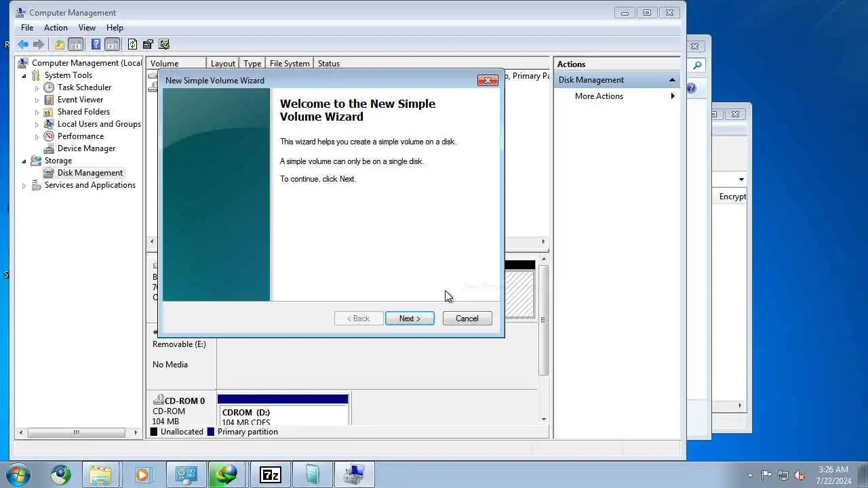868x488 pixels.
Task: Click More Actions in Actions pane
Action: tap(599, 96)
